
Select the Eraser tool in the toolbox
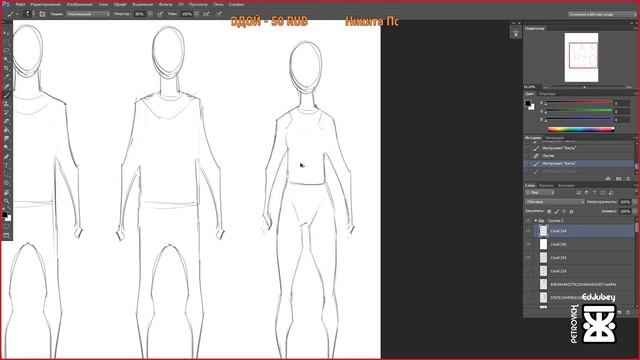click(7, 121)
